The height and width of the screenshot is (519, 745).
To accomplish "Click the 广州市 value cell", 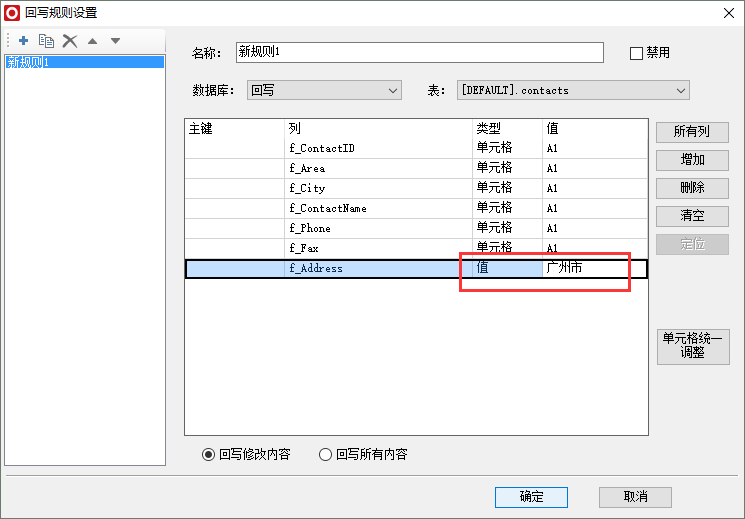I will tap(594, 269).
